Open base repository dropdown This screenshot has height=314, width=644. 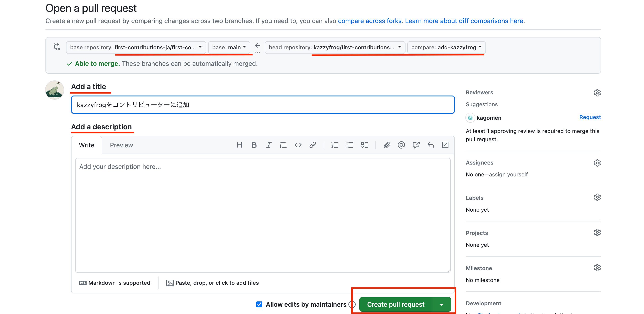(136, 47)
